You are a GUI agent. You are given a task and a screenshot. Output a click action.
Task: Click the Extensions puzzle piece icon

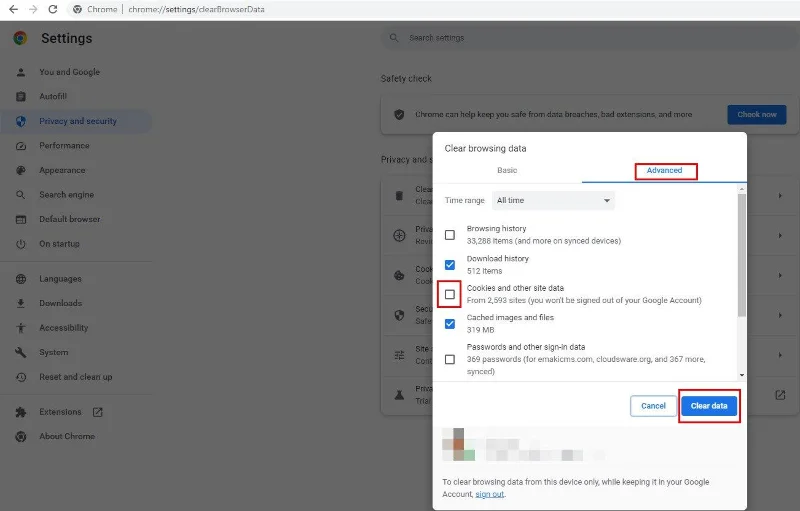pos(20,412)
